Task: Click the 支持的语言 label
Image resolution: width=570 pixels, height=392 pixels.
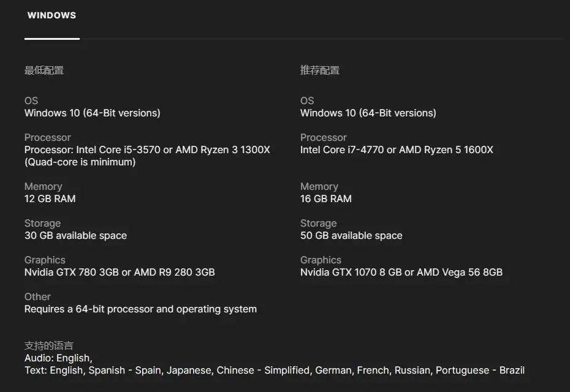Action: point(49,345)
